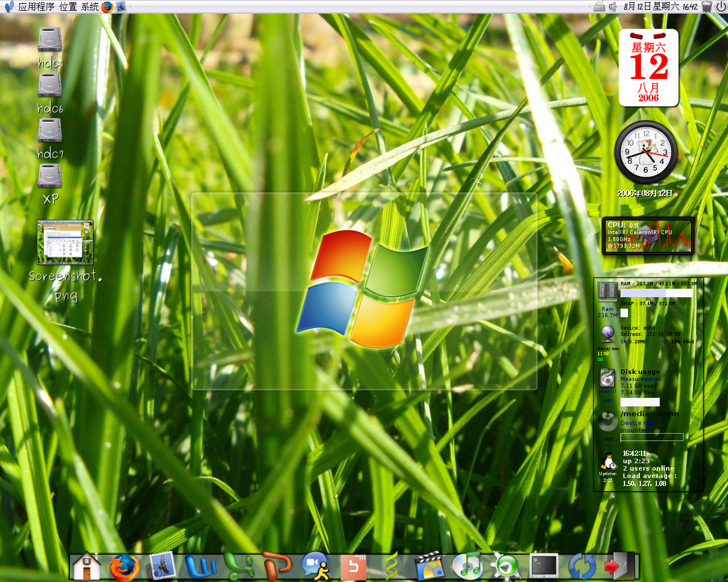Click the 'Device not mounted' text
This screenshot has width=728, height=582.
pyautogui.click(x=637, y=426)
